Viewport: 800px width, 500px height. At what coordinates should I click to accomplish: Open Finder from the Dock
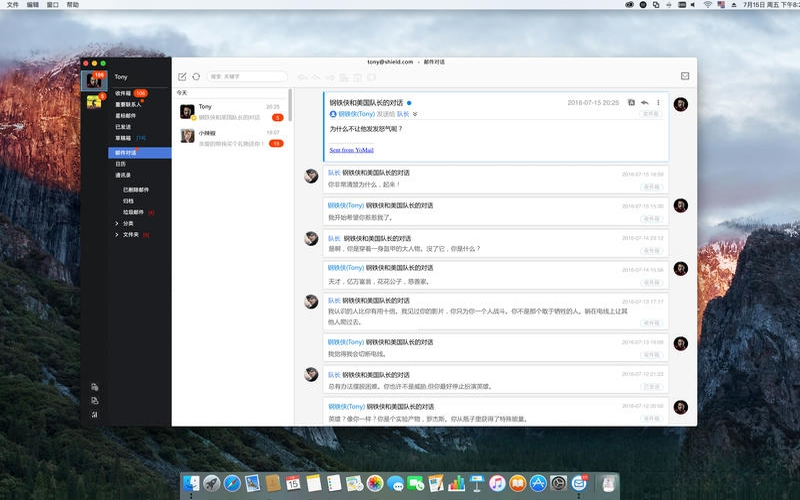[x=191, y=483]
